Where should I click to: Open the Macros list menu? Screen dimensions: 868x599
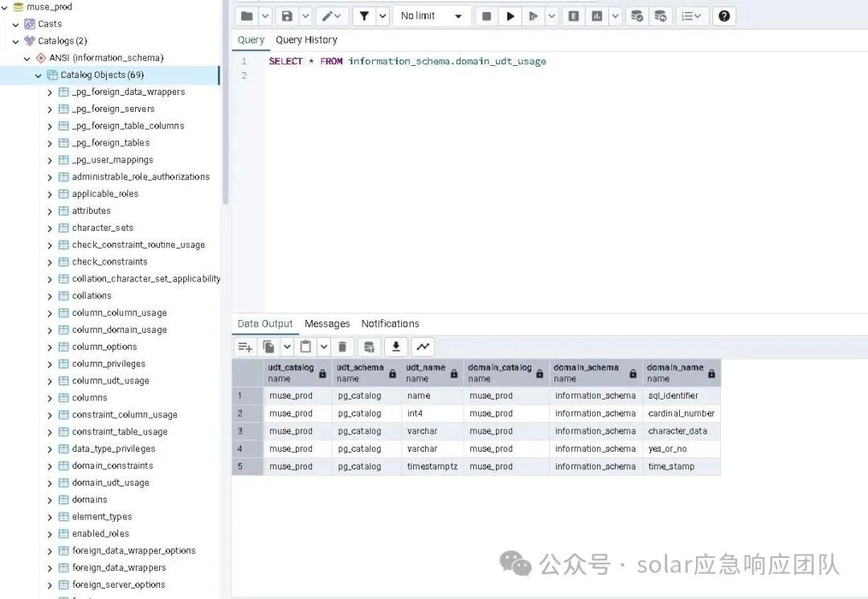pos(691,16)
